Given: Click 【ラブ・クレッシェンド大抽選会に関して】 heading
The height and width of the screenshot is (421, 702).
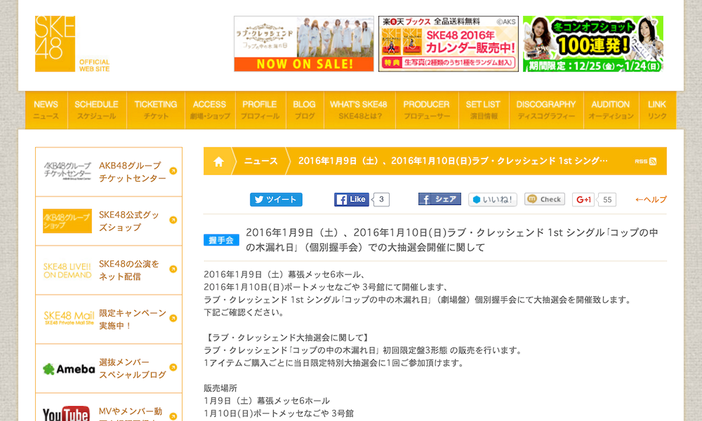Looking at the screenshot, I should tap(287, 337).
